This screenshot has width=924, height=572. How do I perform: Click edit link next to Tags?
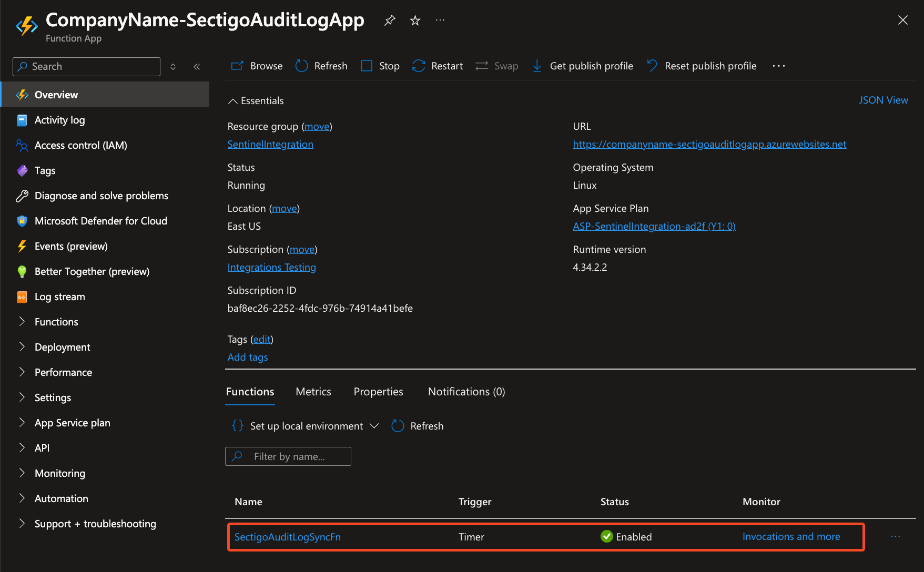point(262,339)
